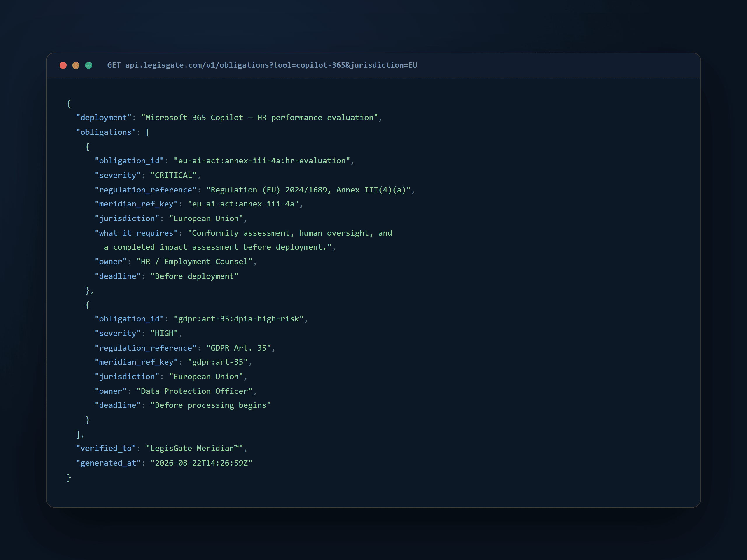Click the "generated_at" key
This screenshot has width=747, height=560.
point(109,463)
